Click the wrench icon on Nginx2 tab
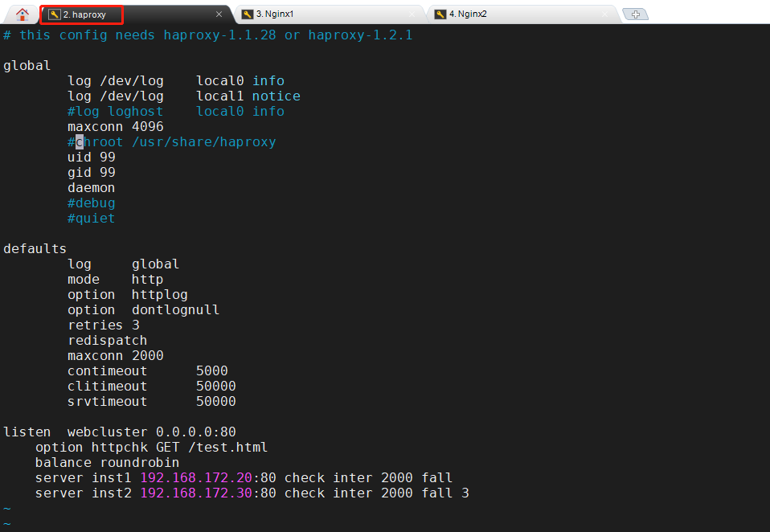The height and width of the screenshot is (532, 770). (440, 14)
